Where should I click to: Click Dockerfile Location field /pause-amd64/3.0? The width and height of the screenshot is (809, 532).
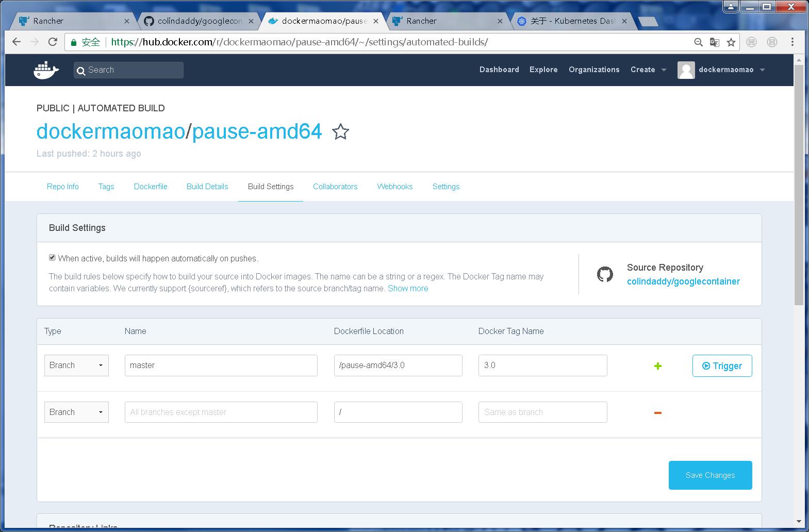[x=398, y=365]
